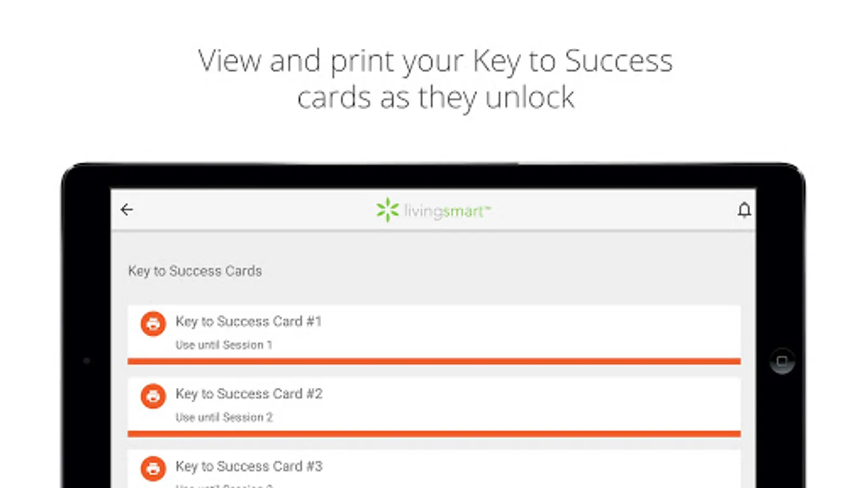Click orange progress bar under Card #1

[x=434, y=361]
